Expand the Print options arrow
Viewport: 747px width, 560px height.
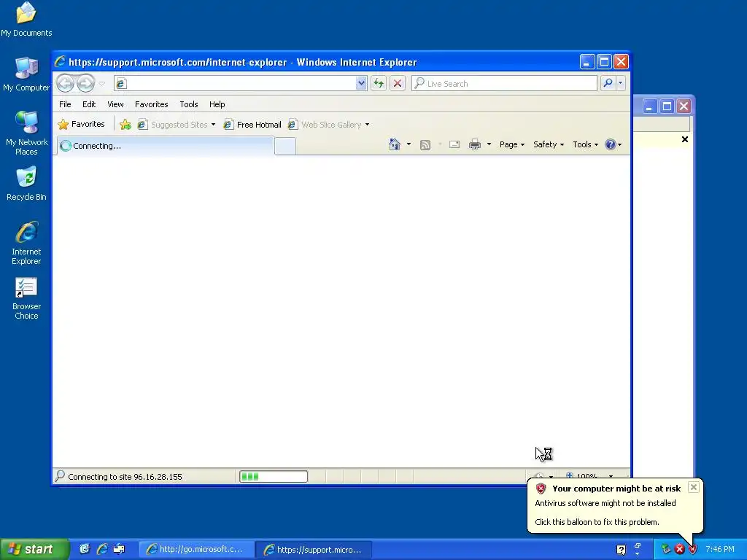(x=489, y=144)
